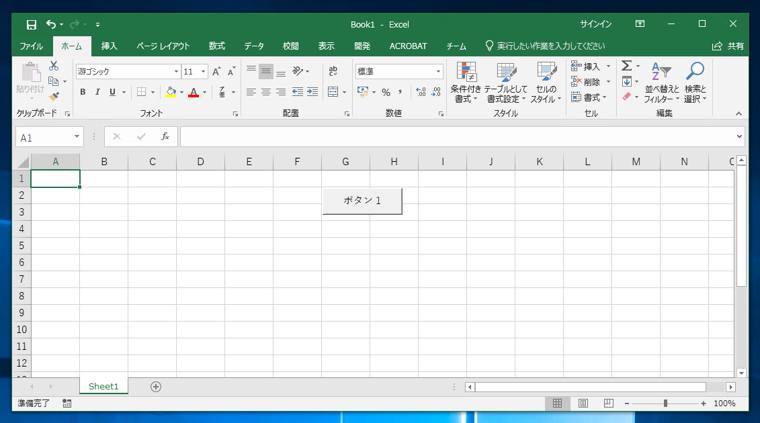Add a new sheet
Image resolution: width=760 pixels, height=423 pixels.
coord(156,387)
